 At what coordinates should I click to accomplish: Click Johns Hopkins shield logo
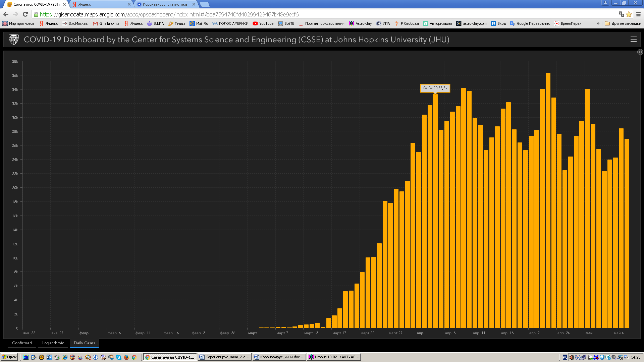14,40
